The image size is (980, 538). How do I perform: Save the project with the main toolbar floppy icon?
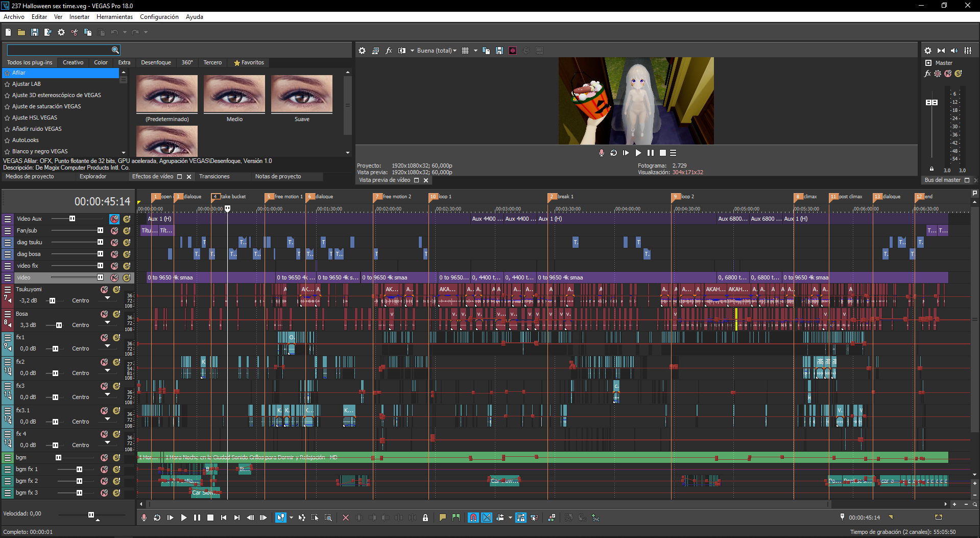[35, 32]
